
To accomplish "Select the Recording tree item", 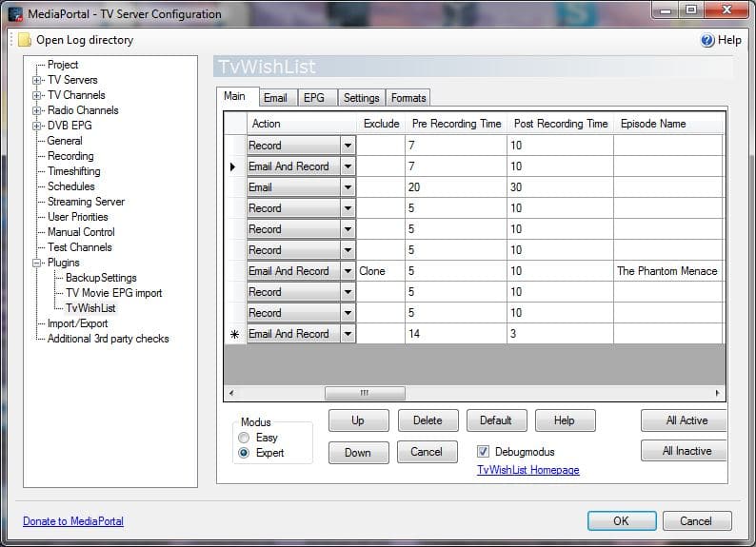I will (x=70, y=156).
